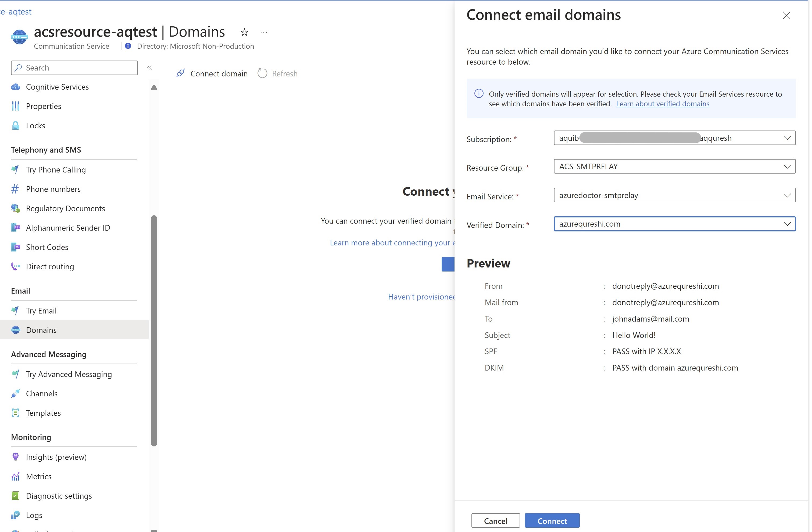
Task: Go to Short Codes menu item
Action: click(x=47, y=247)
